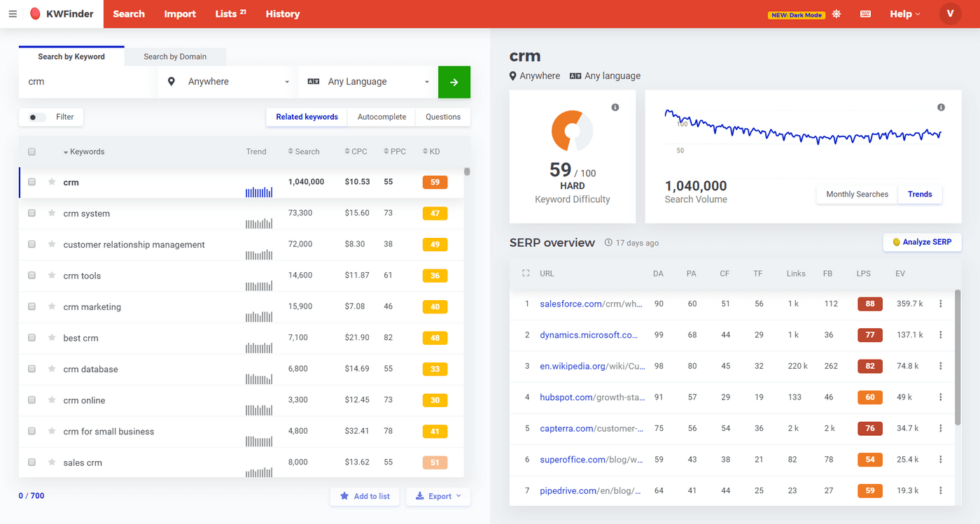Check the checkbox for crm tools
Viewport: 980px width, 524px height.
[x=31, y=276]
